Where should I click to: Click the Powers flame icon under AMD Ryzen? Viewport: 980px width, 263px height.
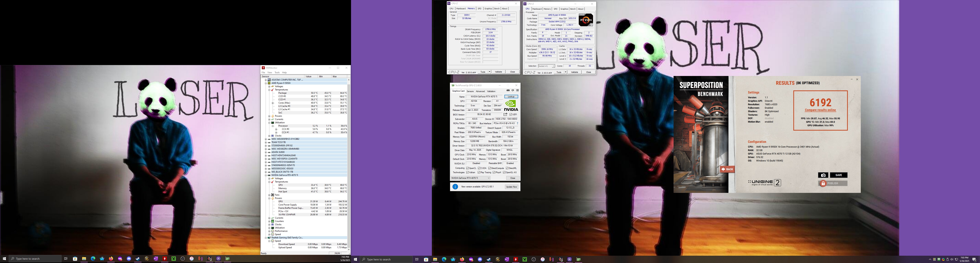pos(272,116)
